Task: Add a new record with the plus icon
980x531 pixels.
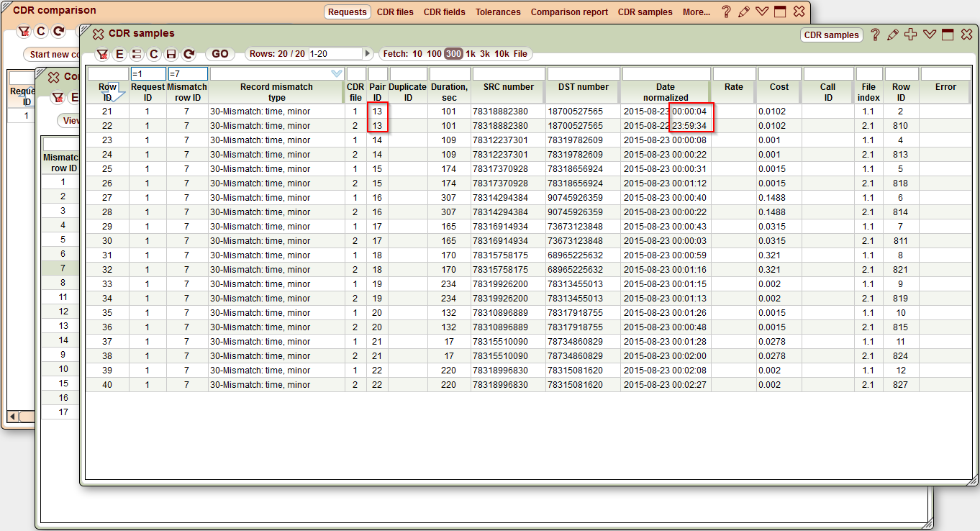Action: click(911, 35)
